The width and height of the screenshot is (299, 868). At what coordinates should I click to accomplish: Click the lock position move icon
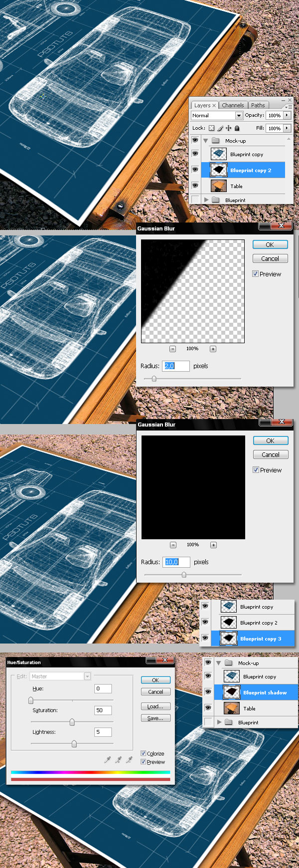click(229, 128)
